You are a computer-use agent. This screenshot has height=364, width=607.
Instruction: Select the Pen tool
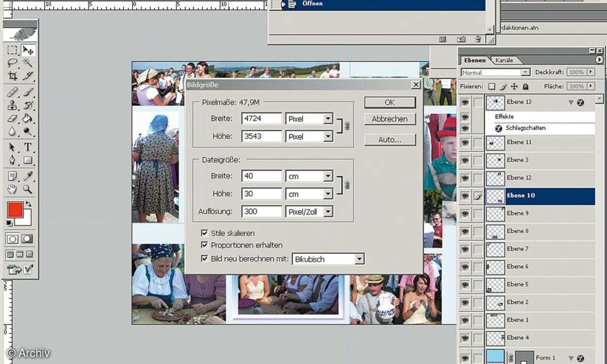click(x=12, y=161)
